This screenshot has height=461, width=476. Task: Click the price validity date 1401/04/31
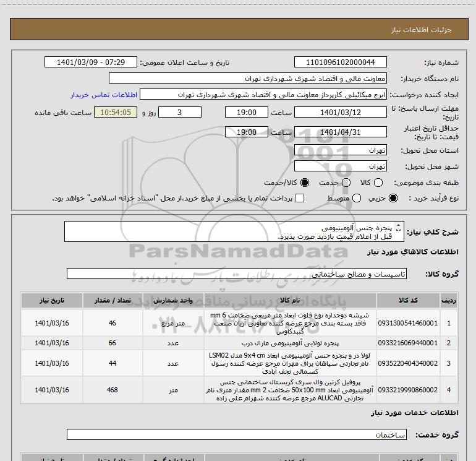[x=340, y=132]
